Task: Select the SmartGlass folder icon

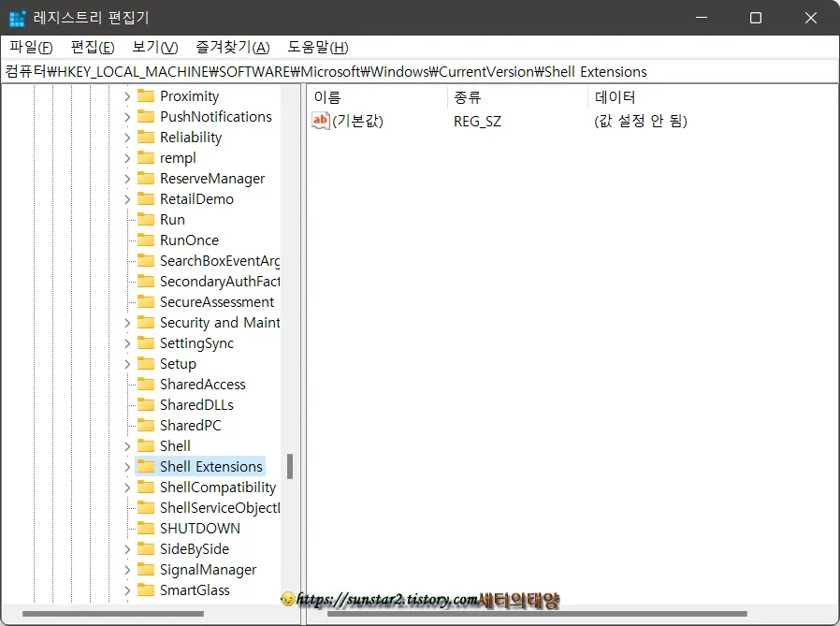Action: [x=148, y=590]
